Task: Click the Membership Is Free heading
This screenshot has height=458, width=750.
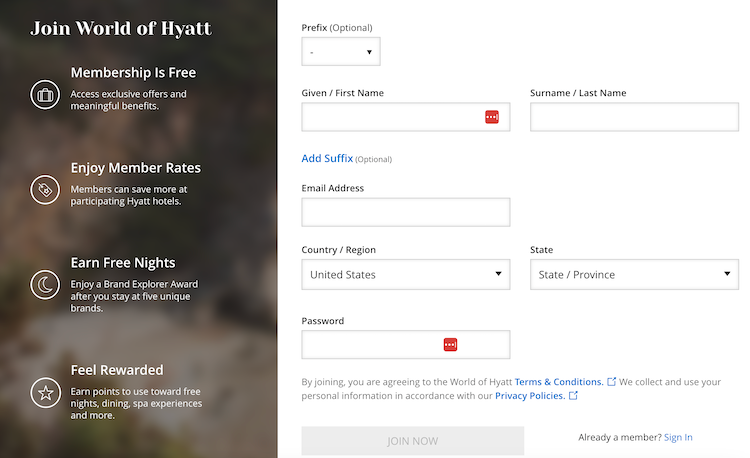Action: [133, 73]
